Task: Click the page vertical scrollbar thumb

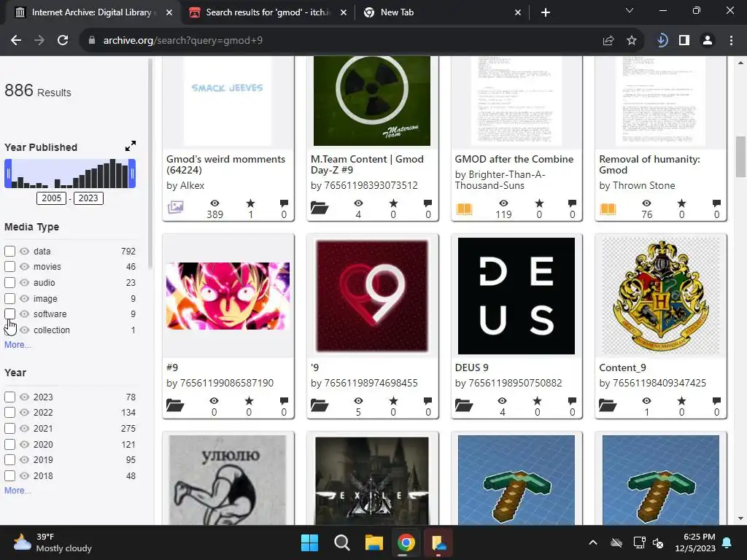Action: point(740,156)
